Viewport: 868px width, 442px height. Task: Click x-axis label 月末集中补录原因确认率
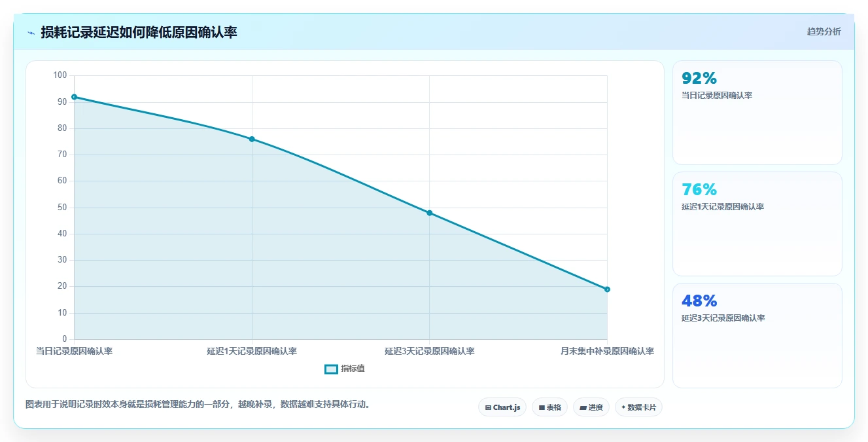[x=607, y=351]
